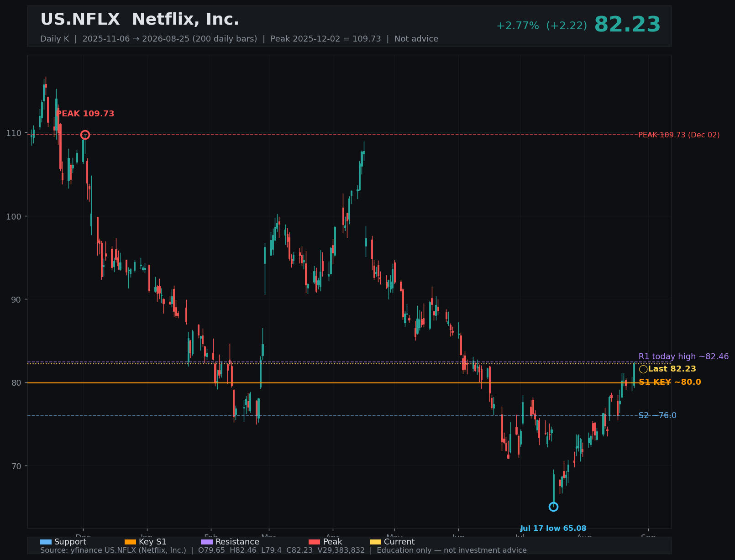Click the Peak legend text

pos(332,542)
